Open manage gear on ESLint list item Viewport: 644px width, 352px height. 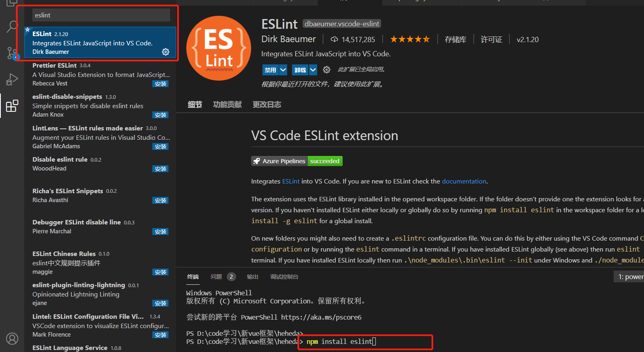pyautogui.click(x=166, y=52)
